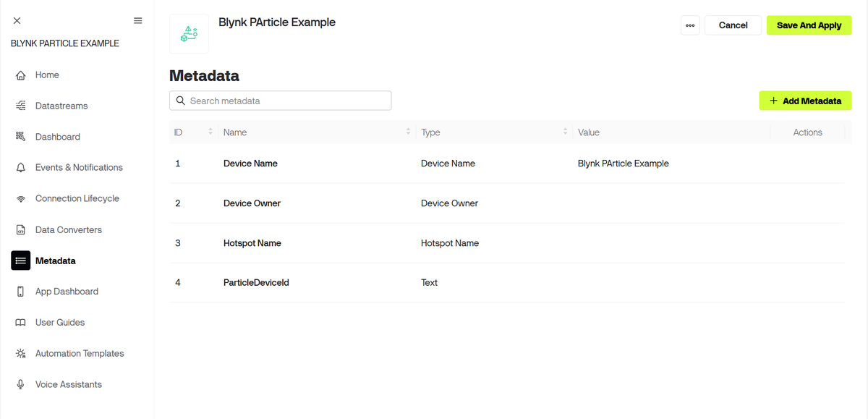The image size is (868, 419).
Task: Click the template title Blynk PArticle Example
Action: (277, 22)
